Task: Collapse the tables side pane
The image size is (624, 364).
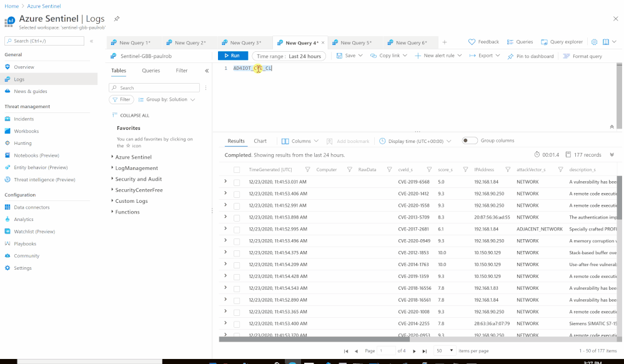Action: click(x=207, y=71)
